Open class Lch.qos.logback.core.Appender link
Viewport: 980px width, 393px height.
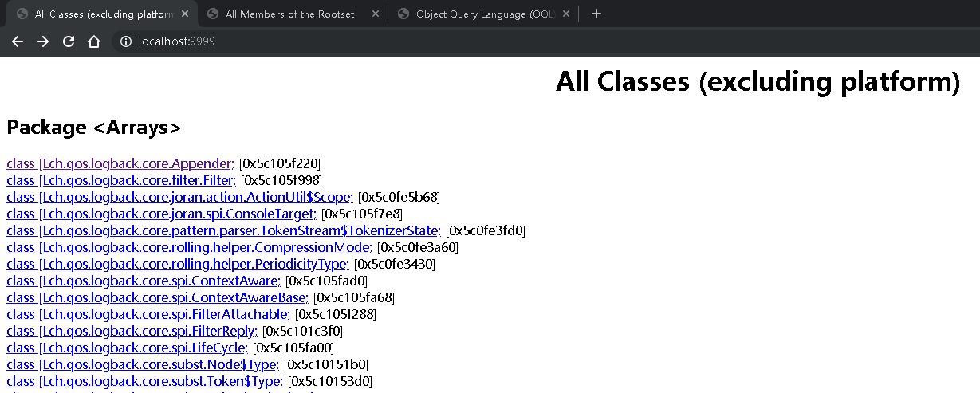click(x=120, y=163)
